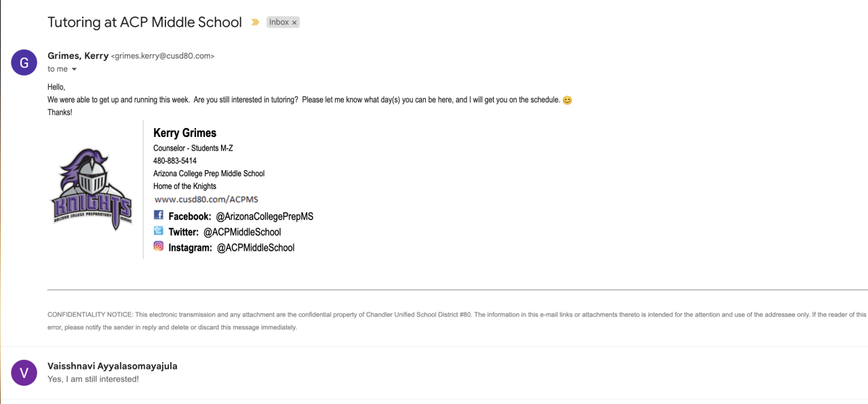Remove the Inbox label with its x
The width and height of the screenshot is (868, 404).
pos(294,22)
